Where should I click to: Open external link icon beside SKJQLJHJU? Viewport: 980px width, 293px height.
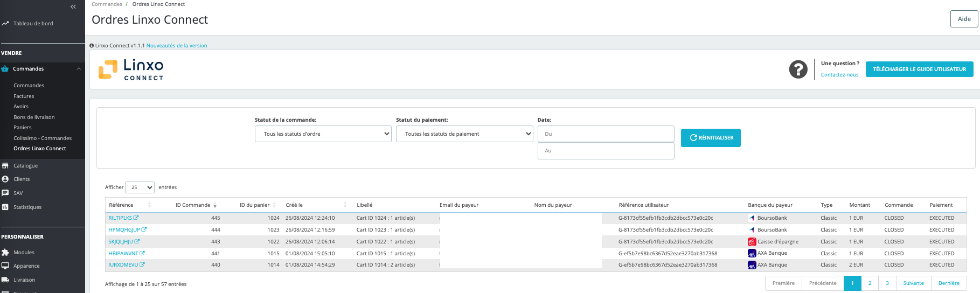point(137,241)
